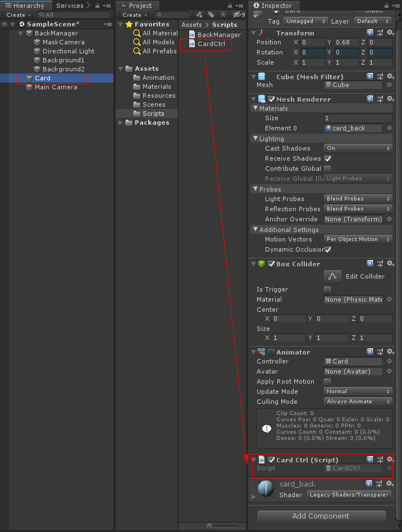The height and width of the screenshot is (532, 402).
Task: Open Project Create menu
Action: [x=135, y=15]
